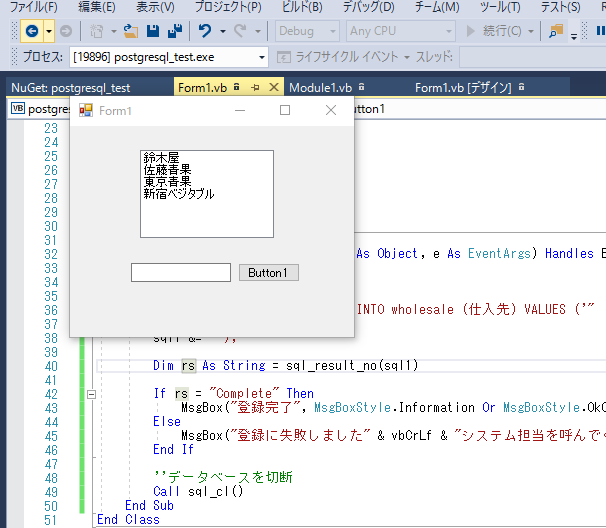This screenshot has height=528, width=606.
Task: Switch to the Module1.vb tab
Action: point(320,88)
